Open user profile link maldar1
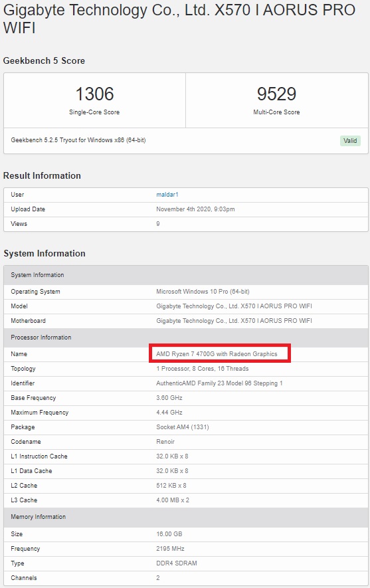This screenshot has height=588, width=370. (167, 194)
